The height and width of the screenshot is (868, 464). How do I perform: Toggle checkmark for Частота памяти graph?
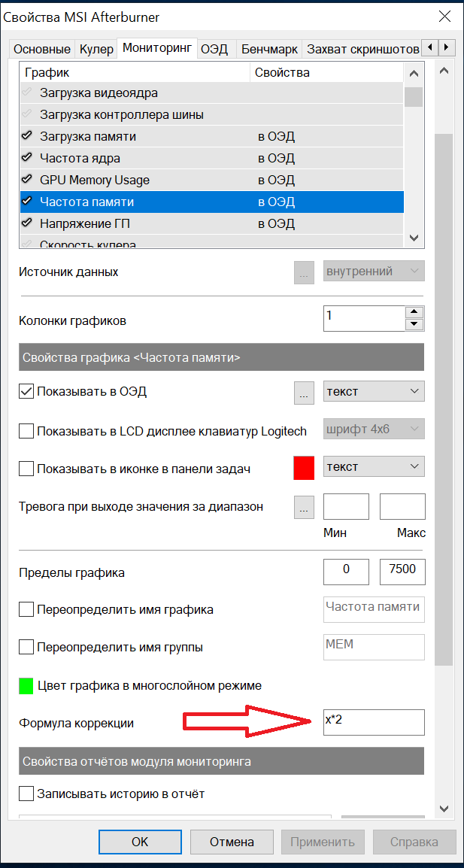pyautogui.click(x=26, y=202)
